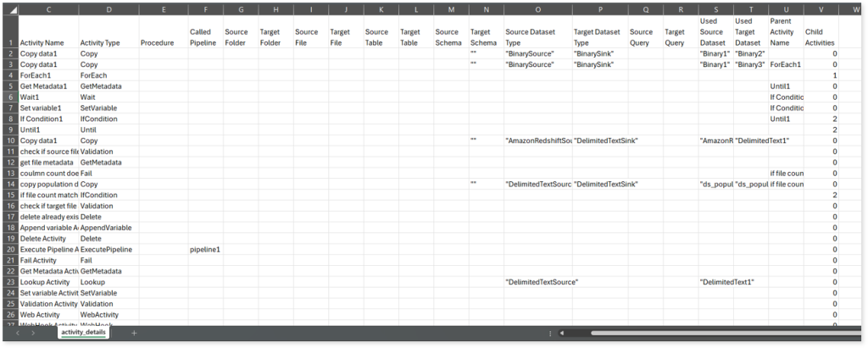Screen dimensions: 868x348
Task: Click the Child Activities header cell
Action: pyautogui.click(x=820, y=36)
